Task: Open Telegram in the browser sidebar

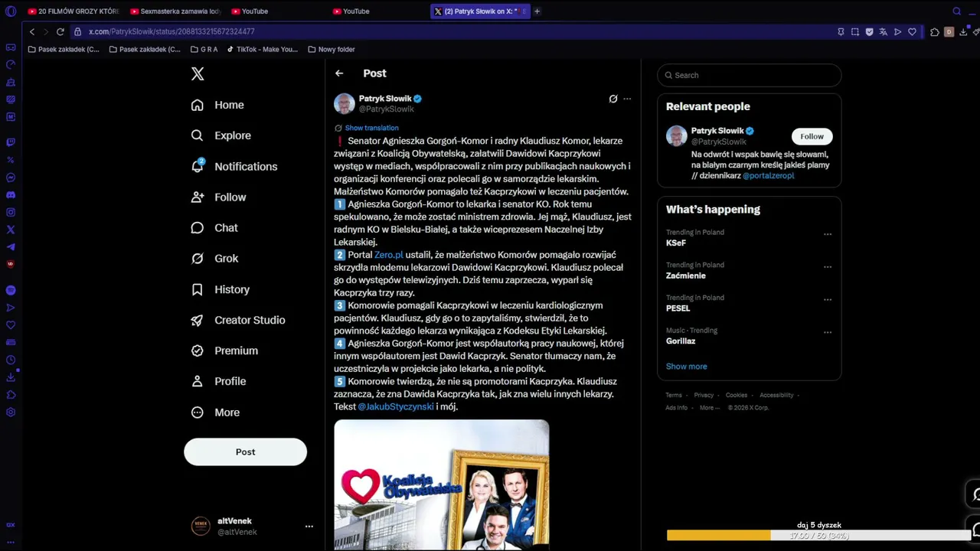Action: 11,247
